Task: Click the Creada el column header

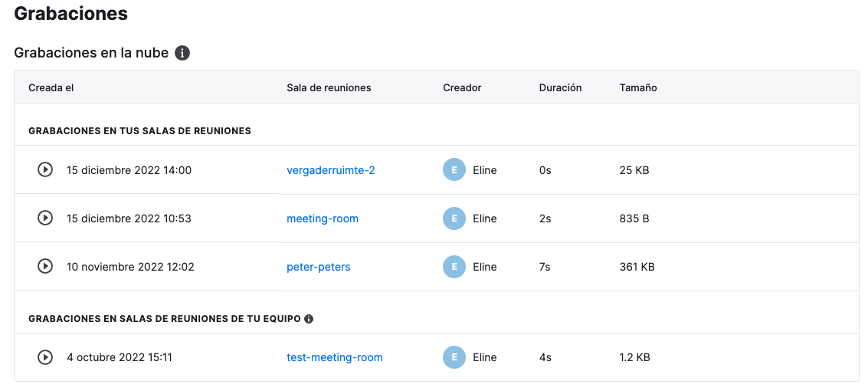Action: 51,87
